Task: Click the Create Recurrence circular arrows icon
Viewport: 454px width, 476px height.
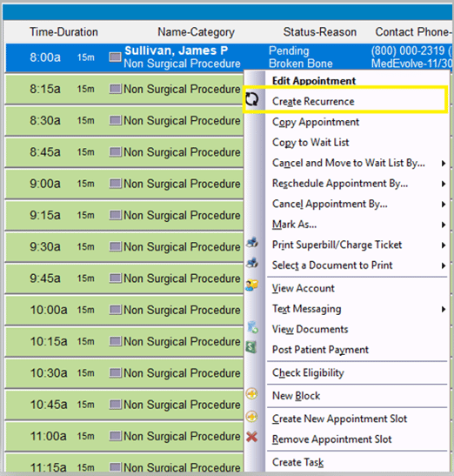Action: point(252,99)
